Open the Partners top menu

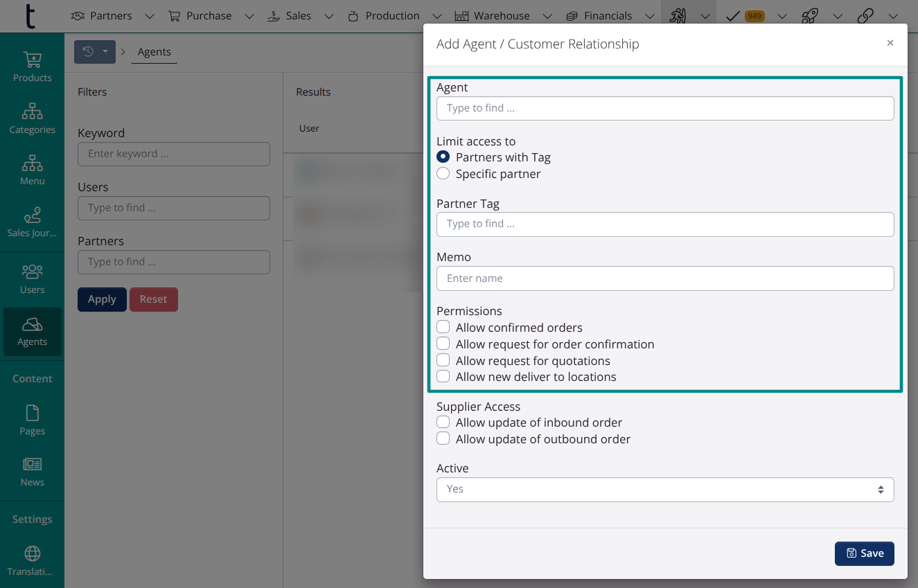(x=102, y=16)
